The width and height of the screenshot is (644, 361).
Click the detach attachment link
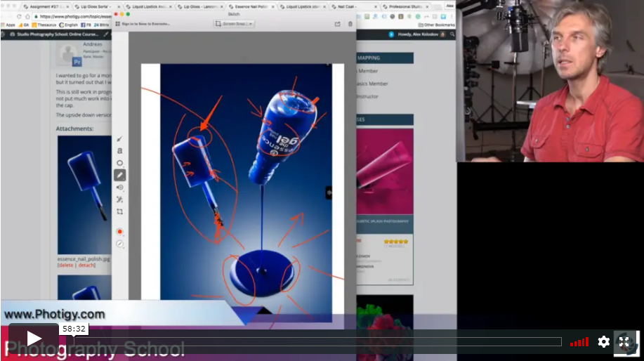86,265
